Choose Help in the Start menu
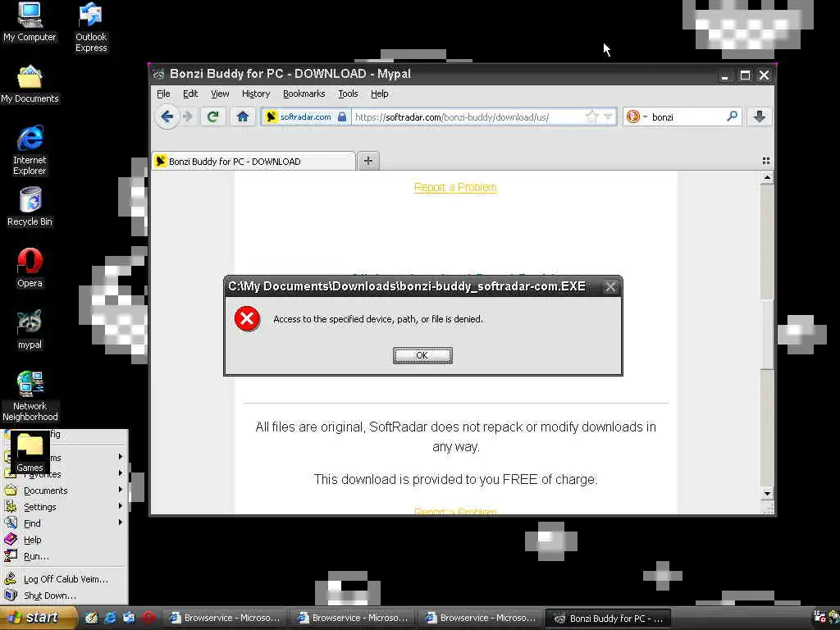Screen dimensions: 840x630 (x=64, y=540)
